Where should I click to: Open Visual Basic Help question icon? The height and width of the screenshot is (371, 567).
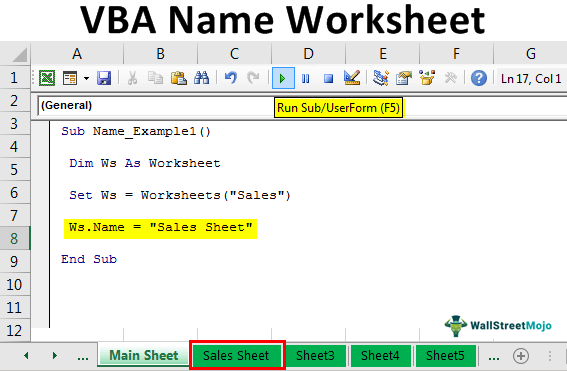pyautogui.click(x=479, y=78)
